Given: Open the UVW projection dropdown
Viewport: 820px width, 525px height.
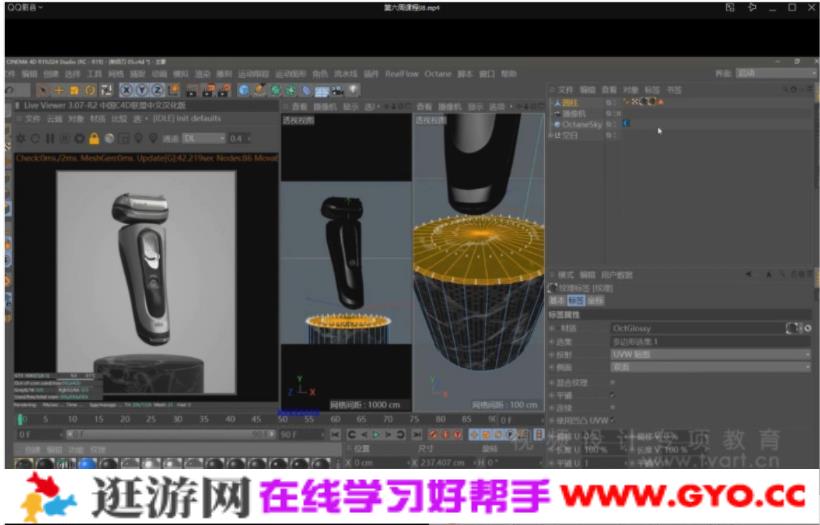Looking at the screenshot, I should click(x=711, y=355).
